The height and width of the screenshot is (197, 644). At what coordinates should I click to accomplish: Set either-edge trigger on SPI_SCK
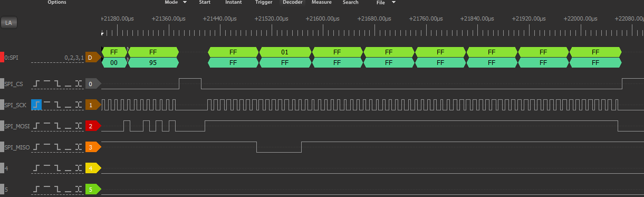78,105
